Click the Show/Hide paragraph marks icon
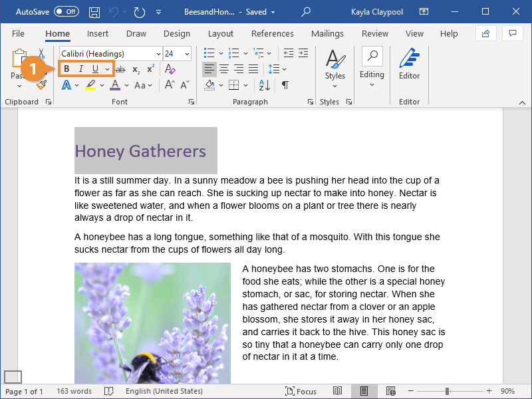The width and height of the screenshot is (532, 399). click(285, 85)
